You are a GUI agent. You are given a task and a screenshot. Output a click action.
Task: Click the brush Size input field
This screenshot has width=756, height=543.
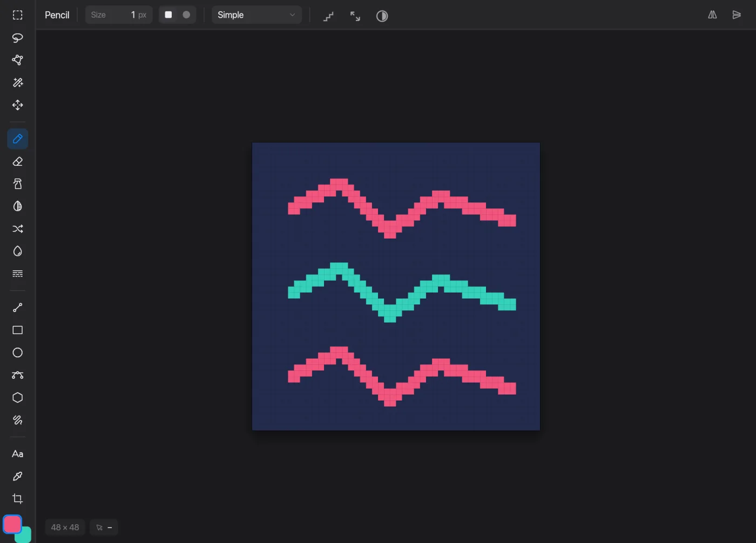click(x=119, y=15)
